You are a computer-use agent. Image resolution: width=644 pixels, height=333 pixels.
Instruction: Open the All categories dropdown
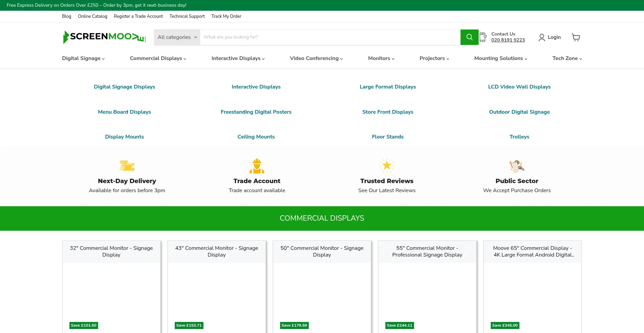point(177,37)
